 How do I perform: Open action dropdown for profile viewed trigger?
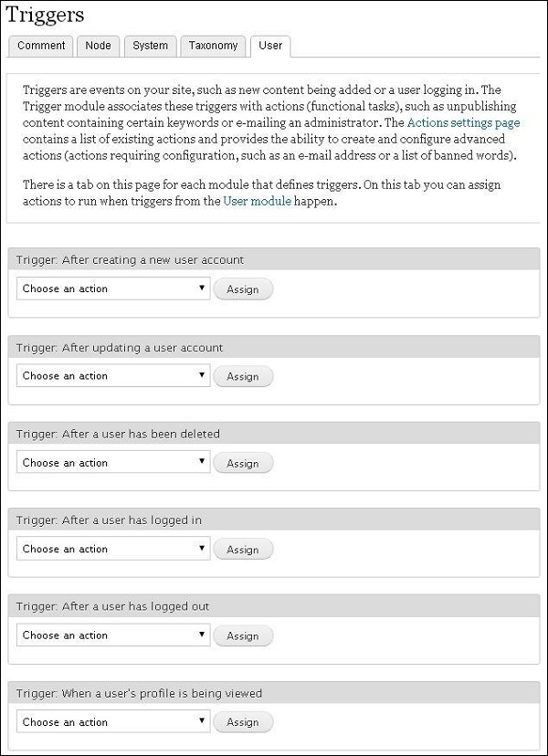(111, 721)
